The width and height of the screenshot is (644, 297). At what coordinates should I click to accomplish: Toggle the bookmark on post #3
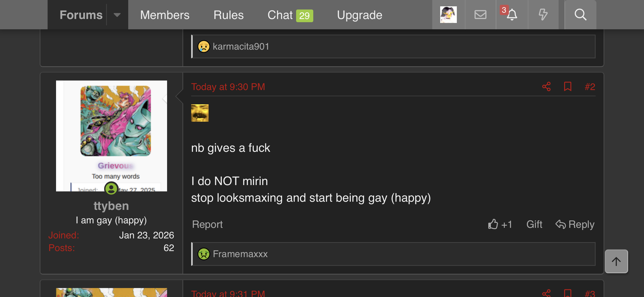point(568,293)
